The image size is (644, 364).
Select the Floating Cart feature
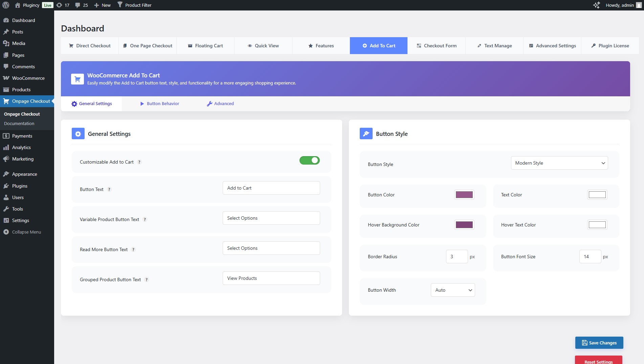(x=205, y=45)
